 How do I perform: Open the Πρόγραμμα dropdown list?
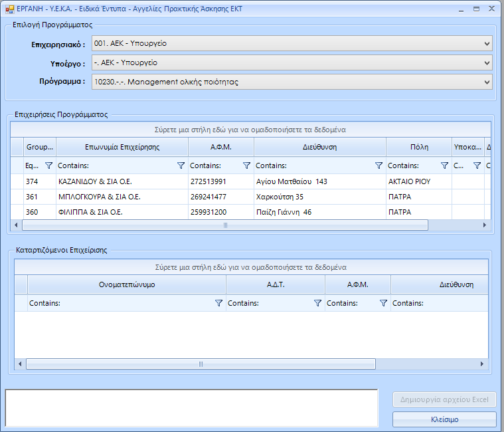point(487,82)
